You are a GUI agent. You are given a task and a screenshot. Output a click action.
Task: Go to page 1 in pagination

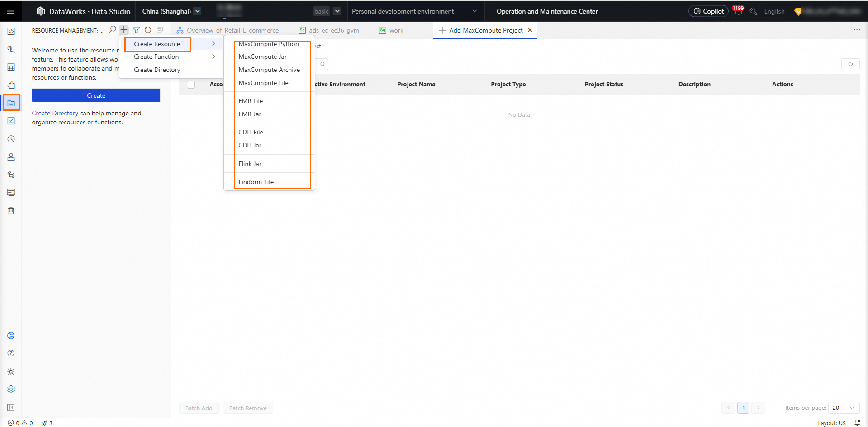pyautogui.click(x=743, y=408)
